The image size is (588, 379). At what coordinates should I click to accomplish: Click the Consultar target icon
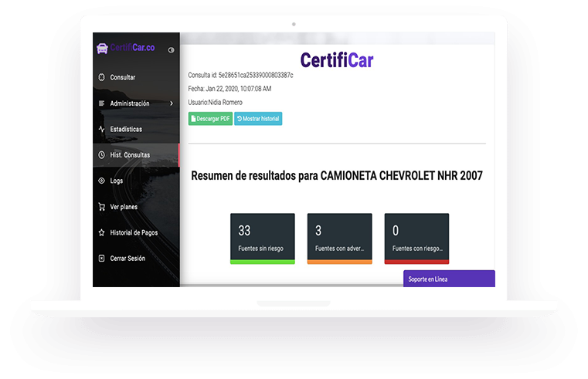[102, 77]
